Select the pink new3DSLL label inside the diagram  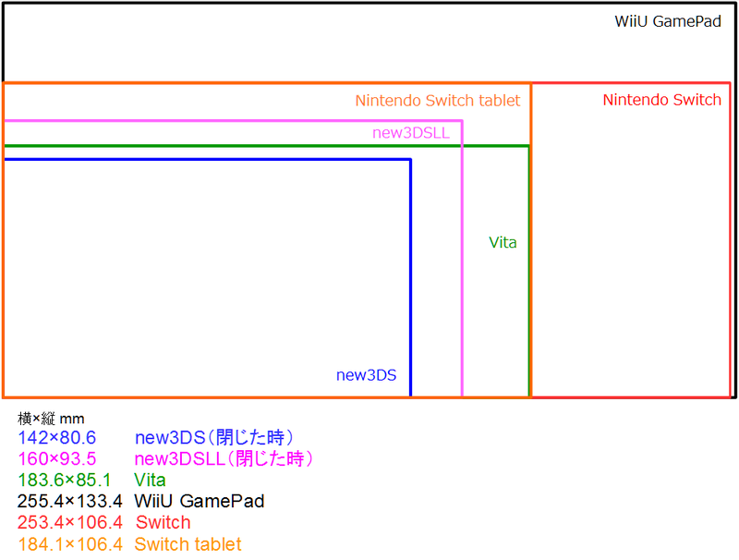pos(411,133)
